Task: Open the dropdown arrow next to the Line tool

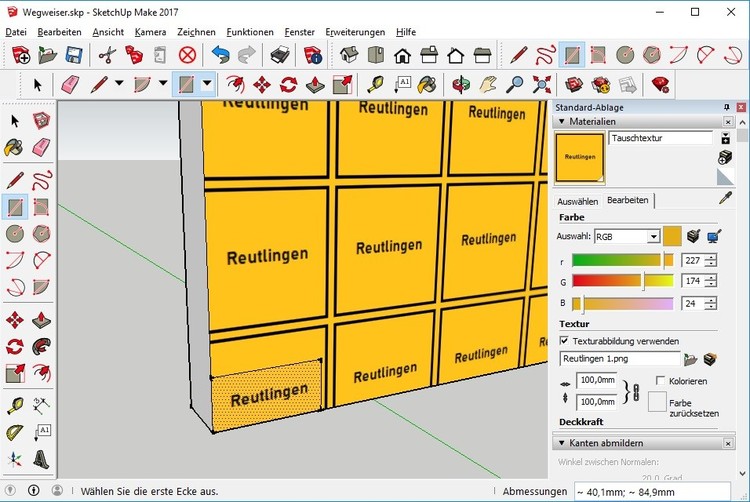Action: click(x=119, y=84)
